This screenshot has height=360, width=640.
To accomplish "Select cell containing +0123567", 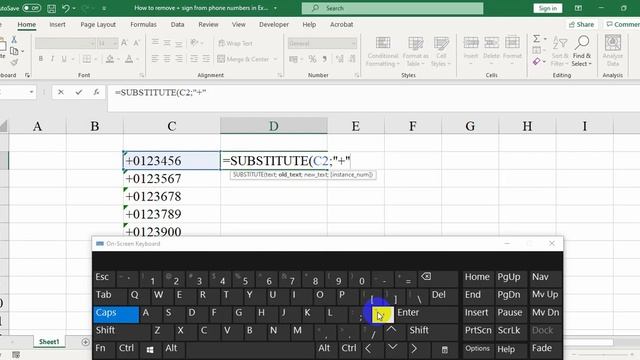I will pos(171,179).
